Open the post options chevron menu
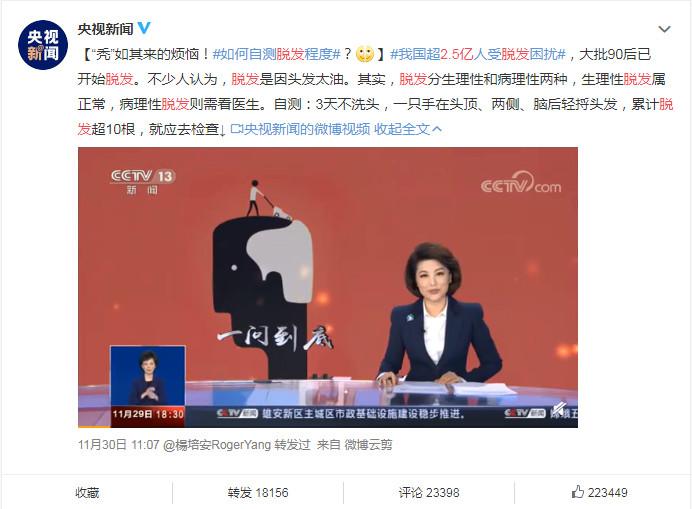The height and width of the screenshot is (509, 692). pyautogui.click(x=664, y=30)
